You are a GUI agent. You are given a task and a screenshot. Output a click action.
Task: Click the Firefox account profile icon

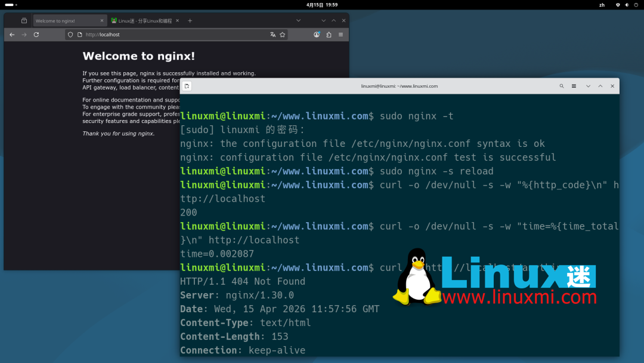tap(317, 35)
